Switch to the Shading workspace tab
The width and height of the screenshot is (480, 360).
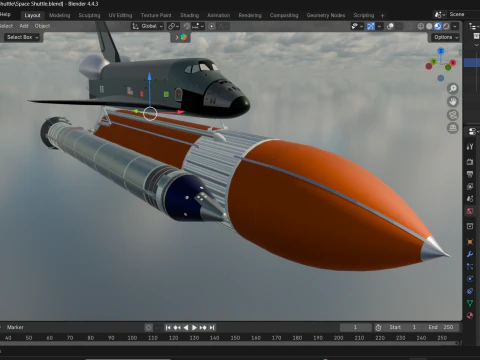(x=189, y=15)
